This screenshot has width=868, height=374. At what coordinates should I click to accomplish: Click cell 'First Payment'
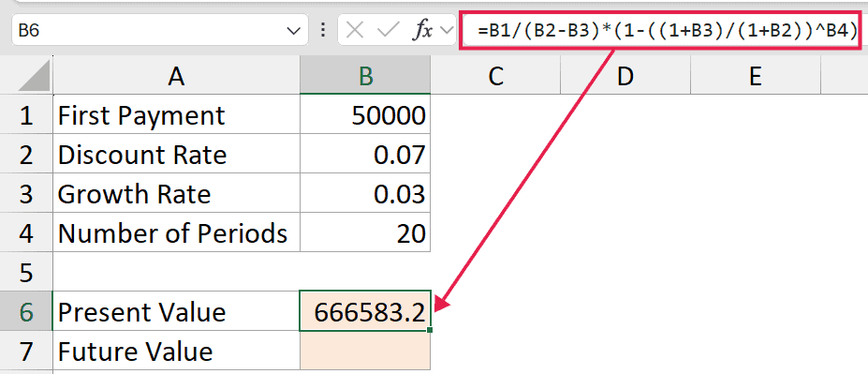[176, 115]
